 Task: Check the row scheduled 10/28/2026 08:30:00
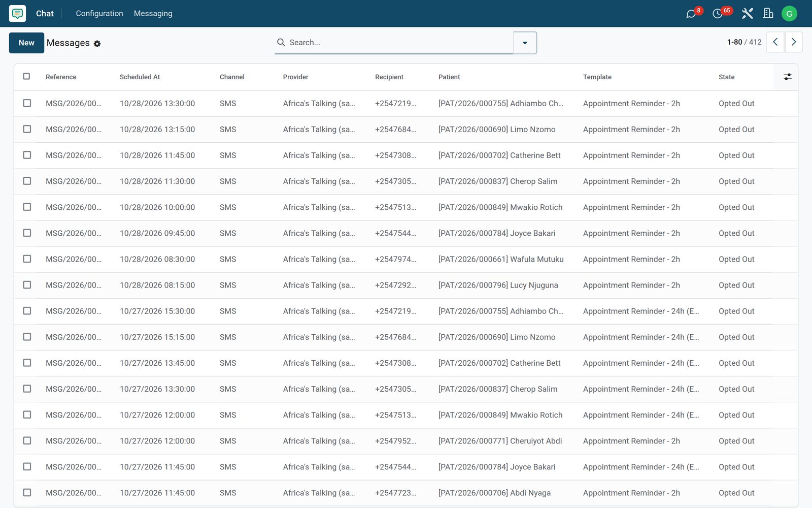tap(27, 259)
